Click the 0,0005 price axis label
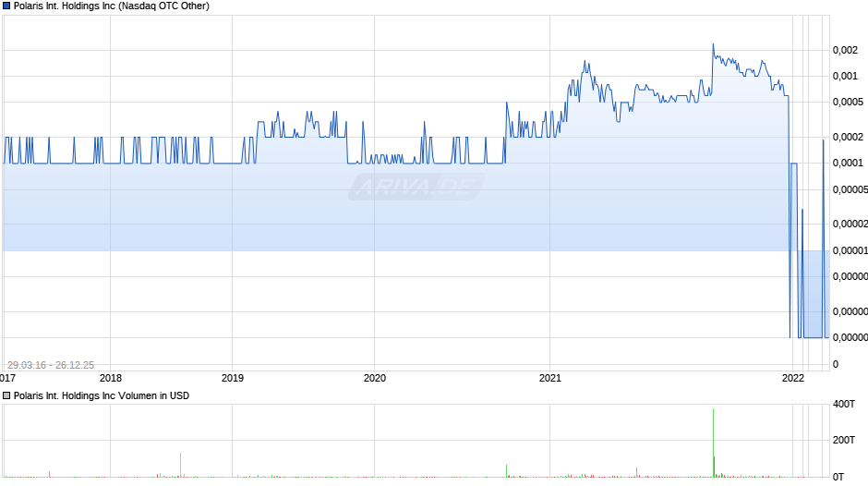The image size is (868, 486). click(x=848, y=102)
